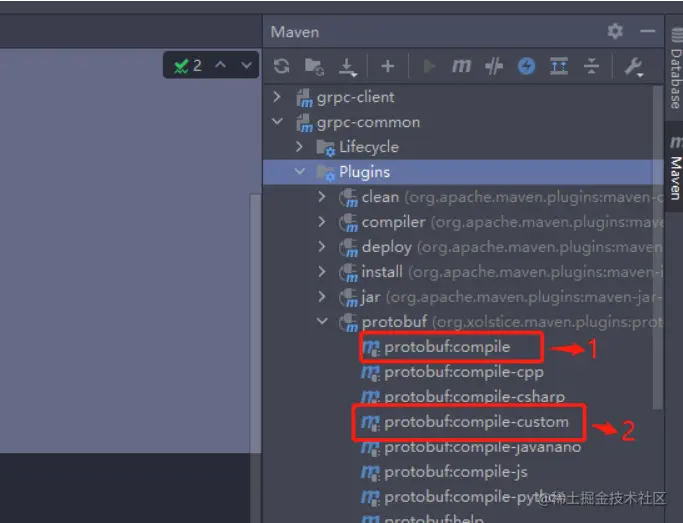Screen dimensions: 683x523
Task: Run Maven build play icon
Action: (x=429, y=66)
